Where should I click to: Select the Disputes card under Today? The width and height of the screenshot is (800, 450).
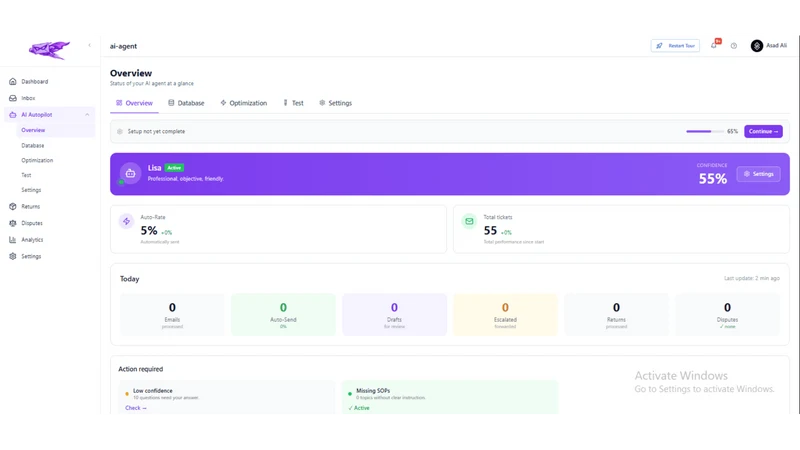[x=728, y=314]
